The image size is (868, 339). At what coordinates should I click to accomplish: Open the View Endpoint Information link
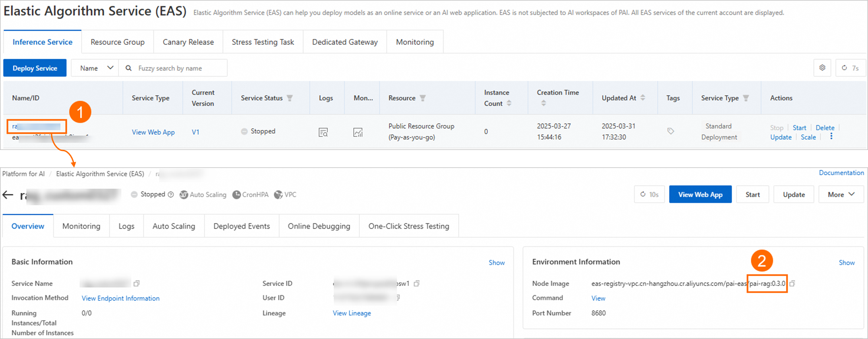pyautogui.click(x=121, y=298)
